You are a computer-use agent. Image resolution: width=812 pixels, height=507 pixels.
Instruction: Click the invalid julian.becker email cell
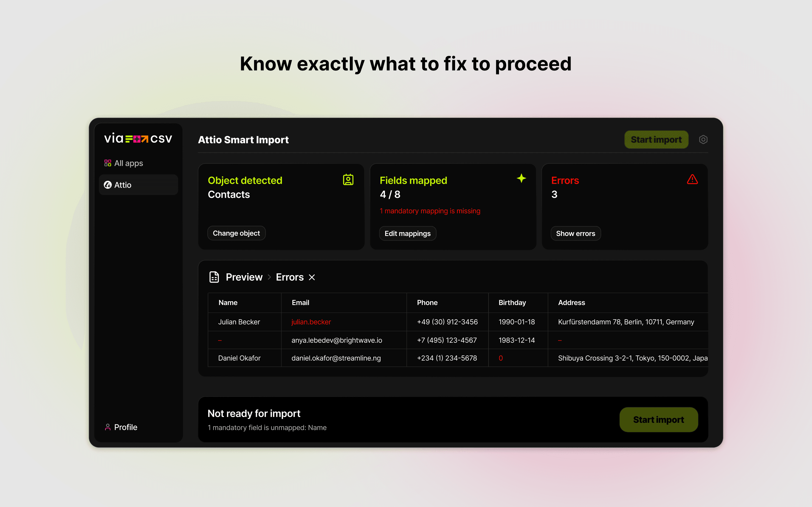click(311, 322)
